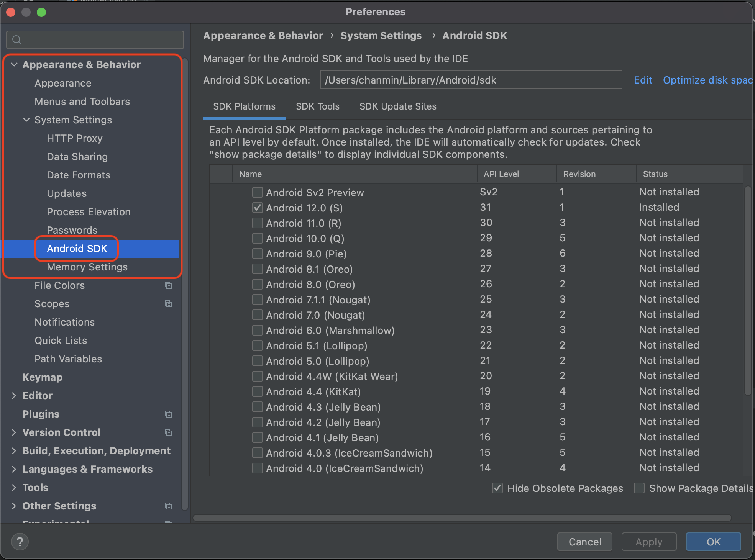The height and width of the screenshot is (560, 755).
Task: Click project-level icon next to File Colors
Action: coord(168,285)
